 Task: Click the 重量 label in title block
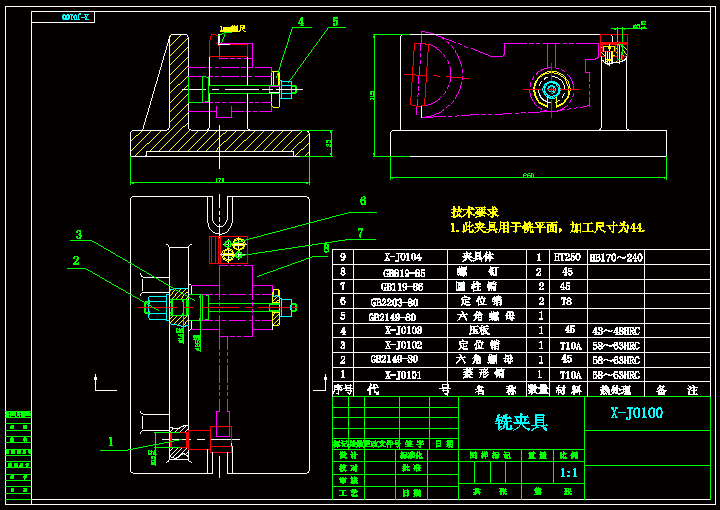tap(537, 455)
